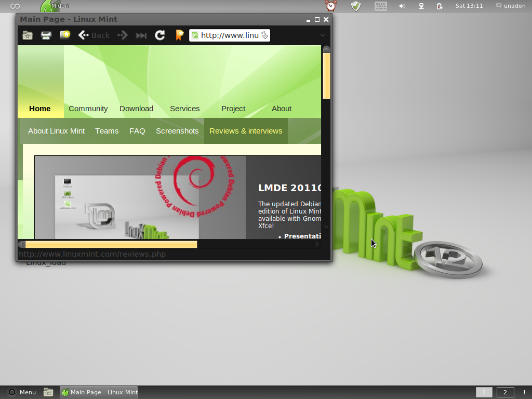Click the vertical scrollbar down arrow
The height and width of the screenshot is (399, 532).
[x=326, y=227]
